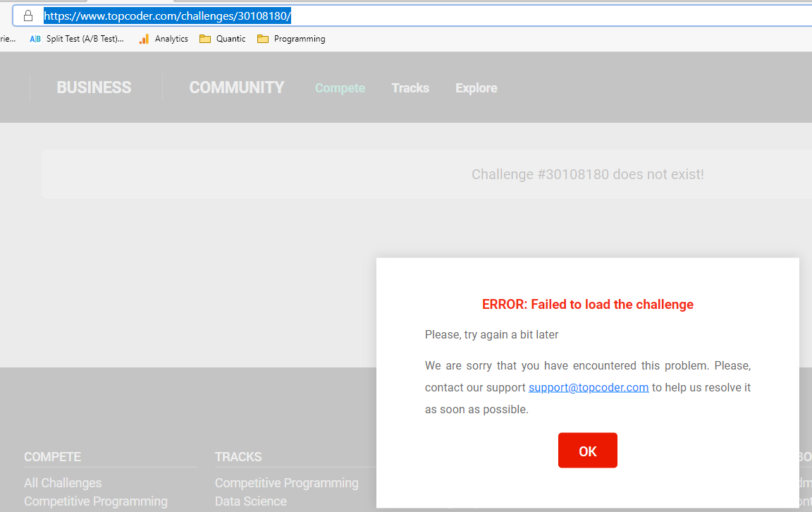
Task: Click the lock icon in address bar
Action: [x=28, y=16]
